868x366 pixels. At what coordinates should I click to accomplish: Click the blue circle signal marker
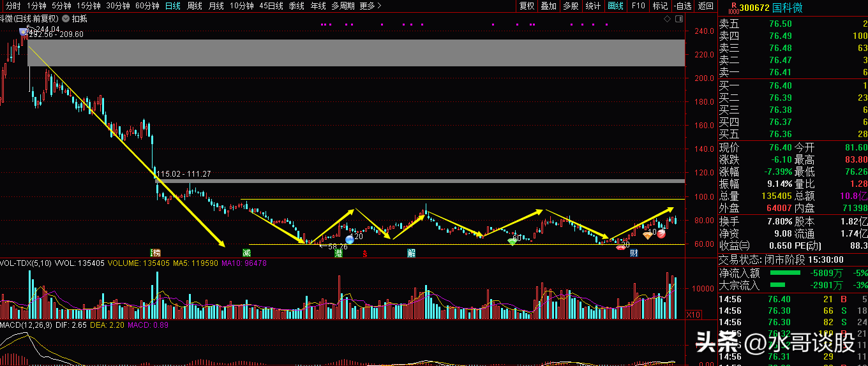(x=350, y=240)
